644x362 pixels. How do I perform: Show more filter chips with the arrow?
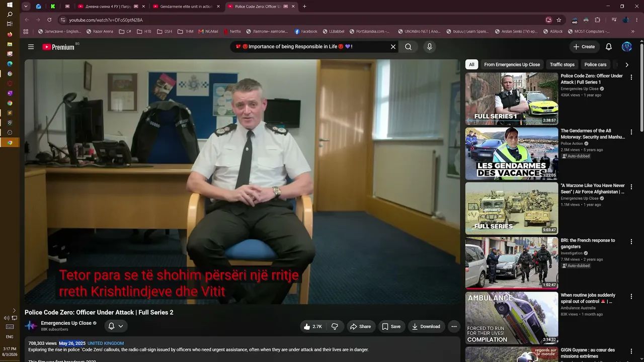tap(626, 64)
